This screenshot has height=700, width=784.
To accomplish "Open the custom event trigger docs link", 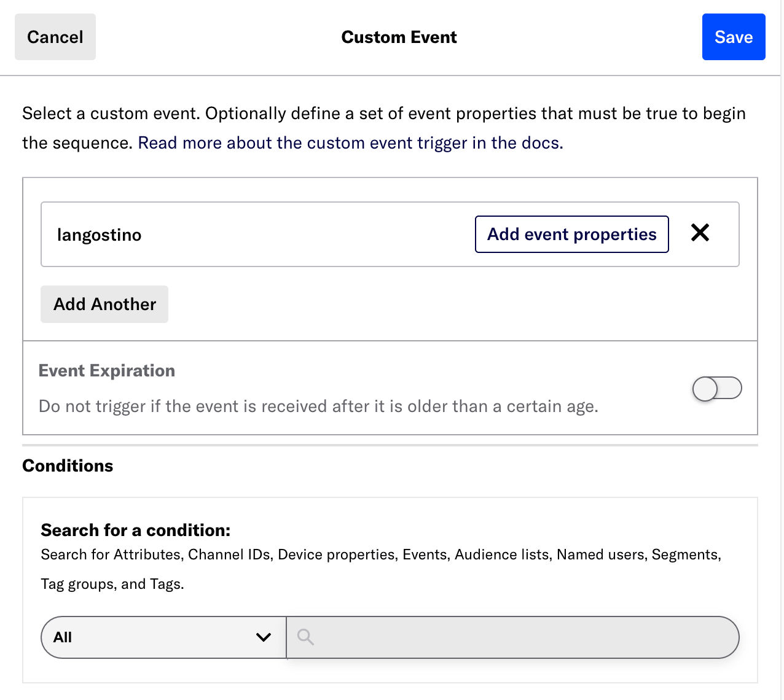I will coord(350,143).
